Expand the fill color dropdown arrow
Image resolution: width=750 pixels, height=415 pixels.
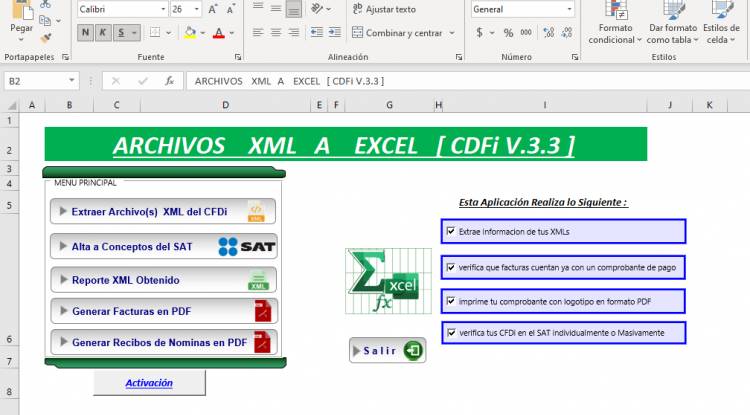tap(203, 33)
